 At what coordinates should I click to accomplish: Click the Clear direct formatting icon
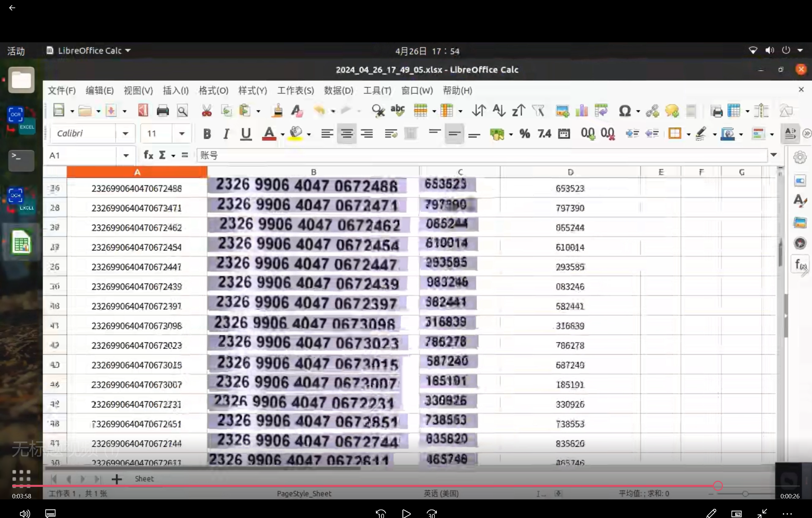click(297, 111)
